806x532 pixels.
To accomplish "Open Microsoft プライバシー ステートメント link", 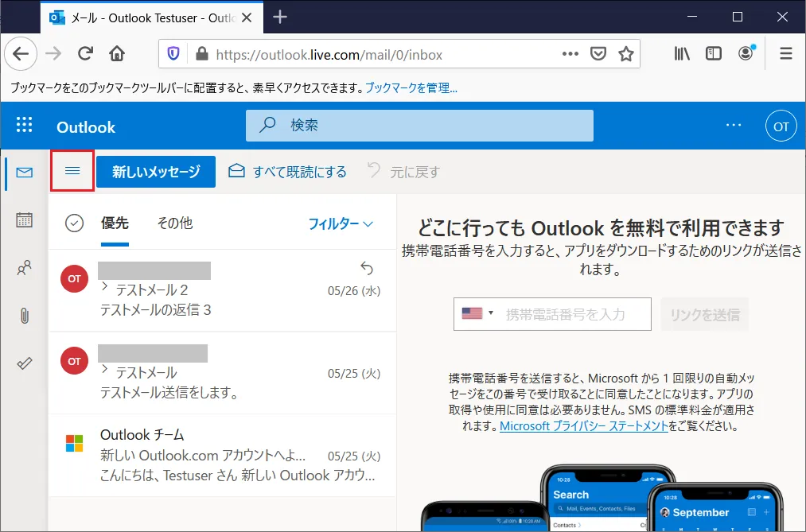I will [584, 425].
